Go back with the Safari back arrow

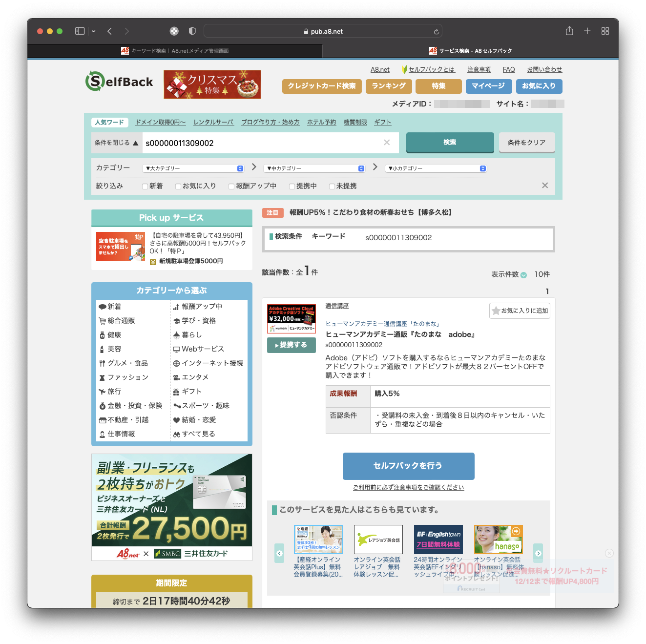point(110,31)
